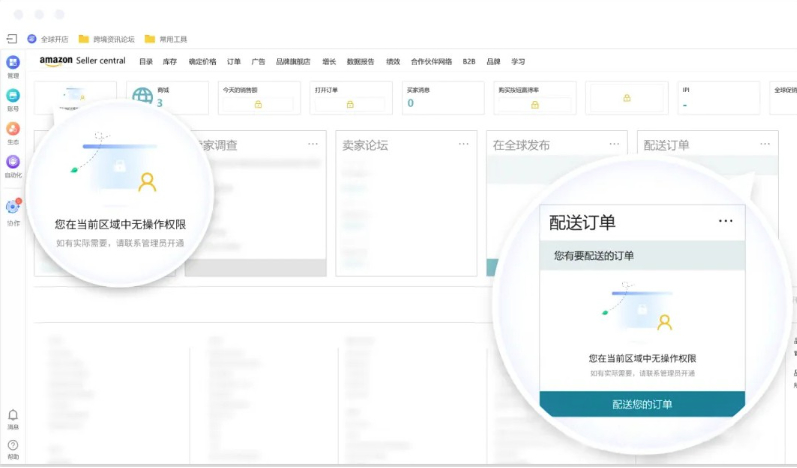Screen dimensions: 797x468
Task: Click the 全球开店 round blue bookmark icon
Action: [32, 39]
